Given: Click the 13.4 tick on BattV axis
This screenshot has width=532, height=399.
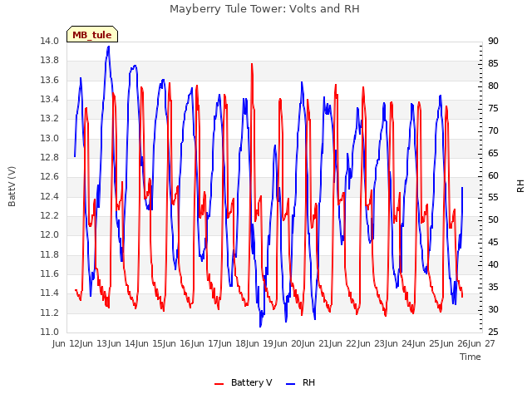Looking at the screenshot, I should [x=50, y=100].
